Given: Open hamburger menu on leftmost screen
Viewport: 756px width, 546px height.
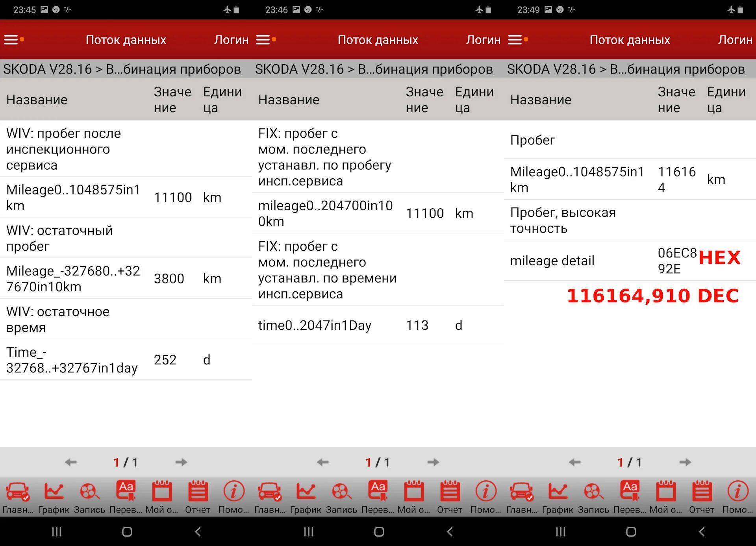Looking at the screenshot, I should [x=12, y=40].
